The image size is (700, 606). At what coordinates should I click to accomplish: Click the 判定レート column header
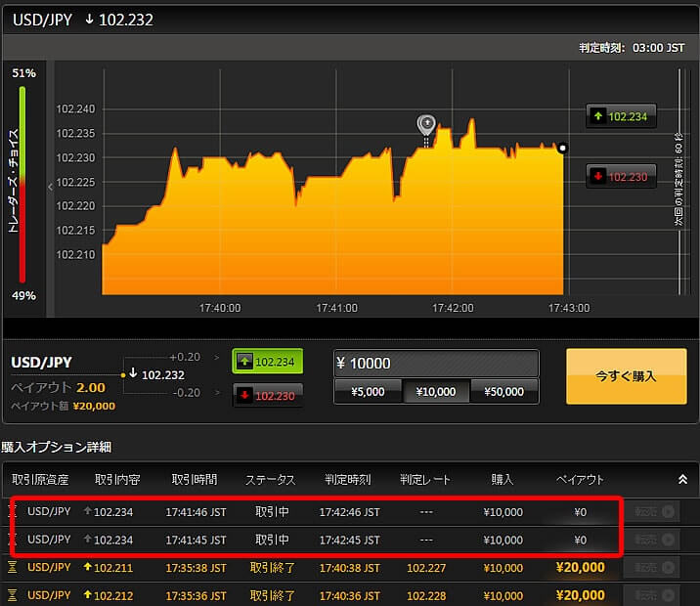click(x=425, y=480)
